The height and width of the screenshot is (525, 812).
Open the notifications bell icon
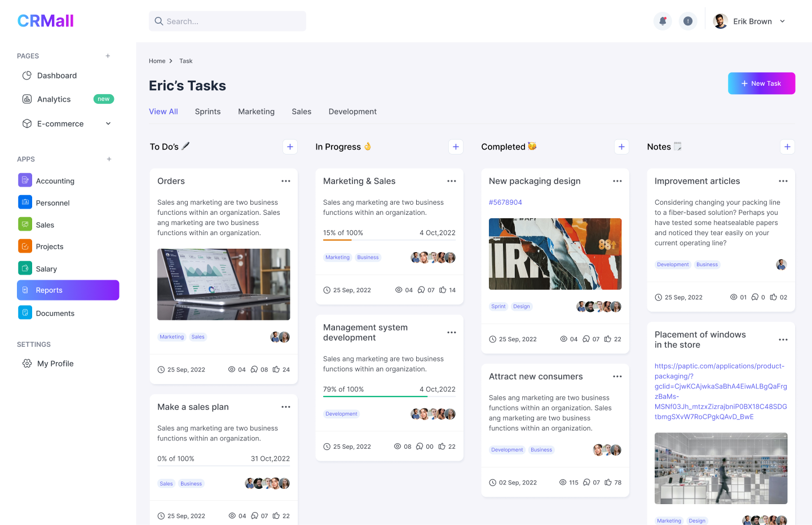pos(663,21)
